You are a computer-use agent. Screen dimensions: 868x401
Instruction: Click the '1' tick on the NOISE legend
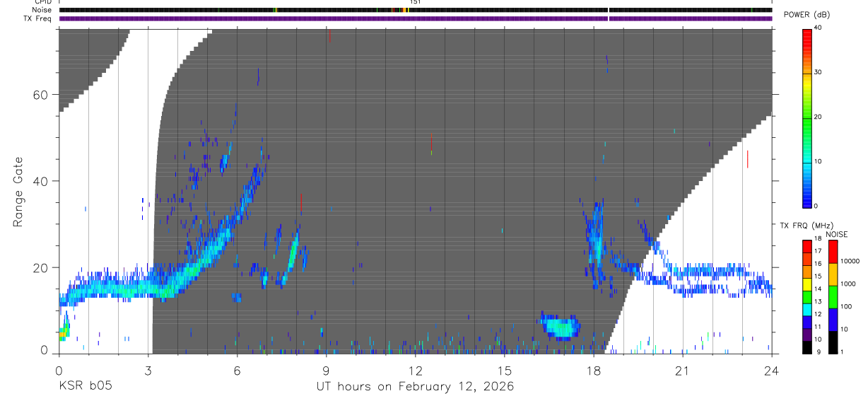(843, 352)
